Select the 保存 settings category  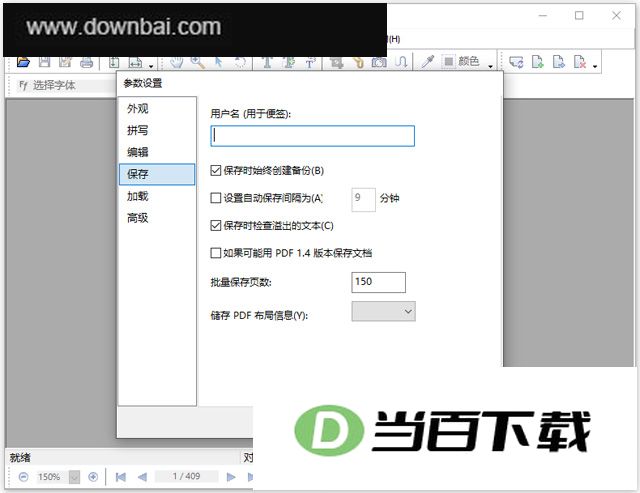coord(157,174)
